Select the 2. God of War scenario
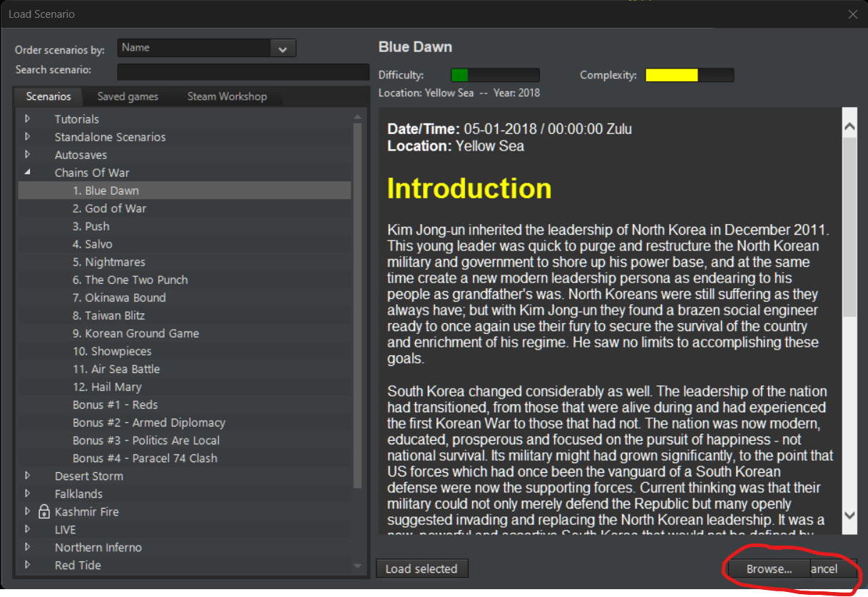The height and width of the screenshot is (597, 868). coord(184,208)
